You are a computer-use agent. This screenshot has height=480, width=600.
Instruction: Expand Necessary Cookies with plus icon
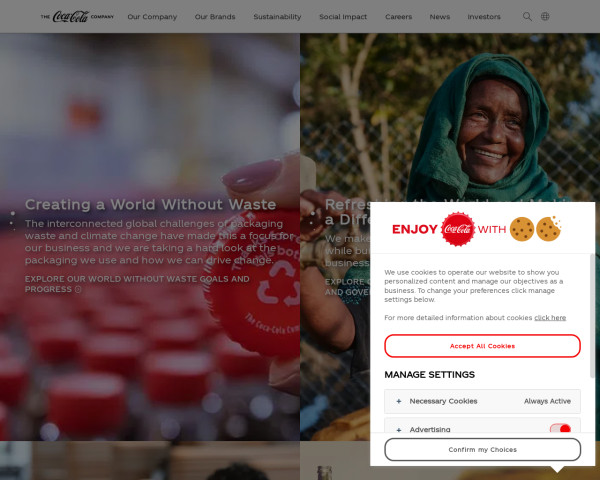coord(399,401)
